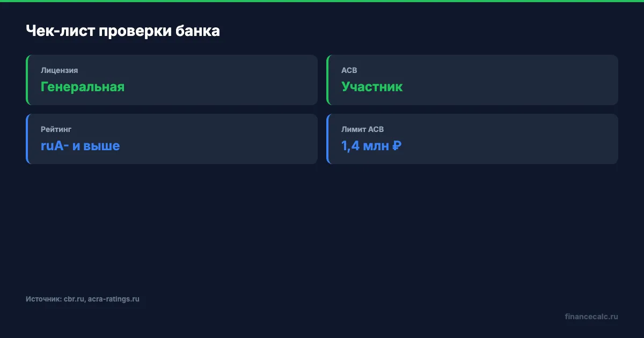Click the financecalc.ru watermark
Screen dimensions: 644x338
(591, 317)
